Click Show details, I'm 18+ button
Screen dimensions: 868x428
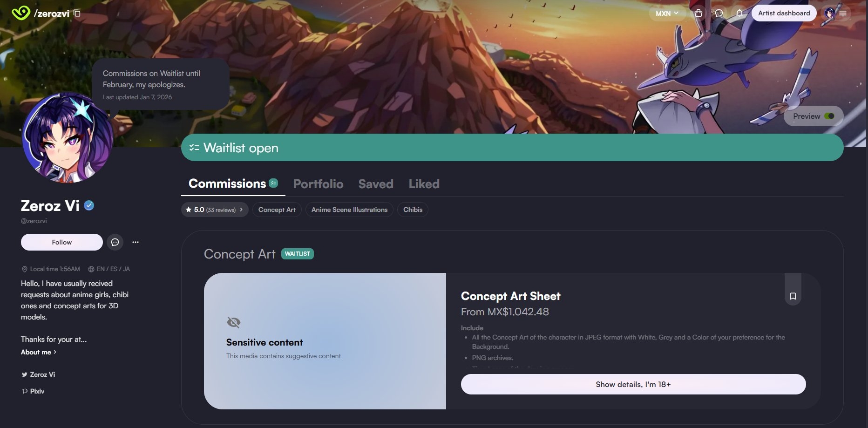(633, 384)
